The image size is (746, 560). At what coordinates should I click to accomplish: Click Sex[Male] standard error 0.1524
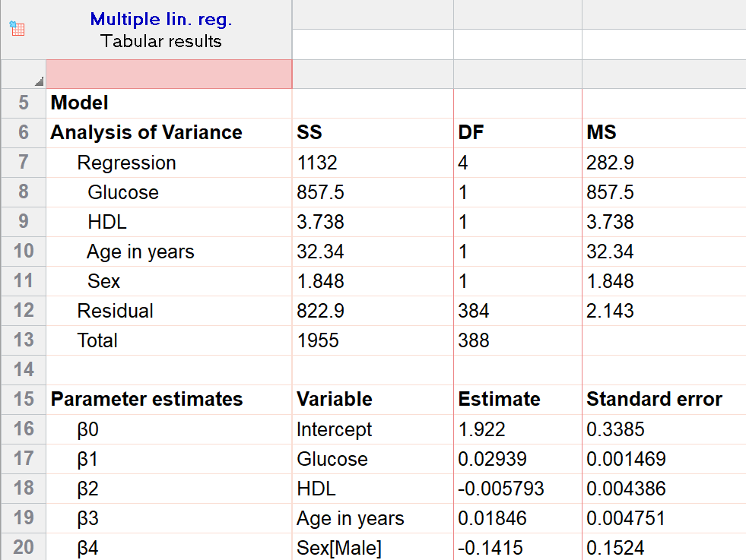tap(615, 548)
